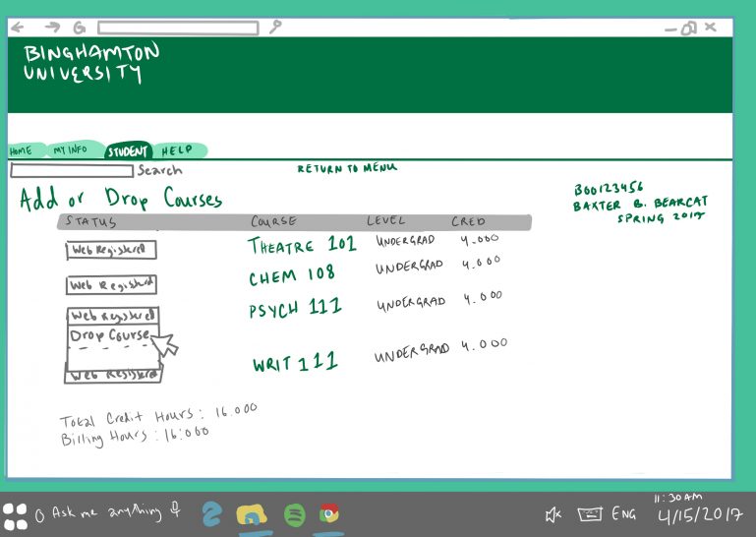Launch Edge browser from the taskbar
The image size is (756, 537).
click(210, 513)
